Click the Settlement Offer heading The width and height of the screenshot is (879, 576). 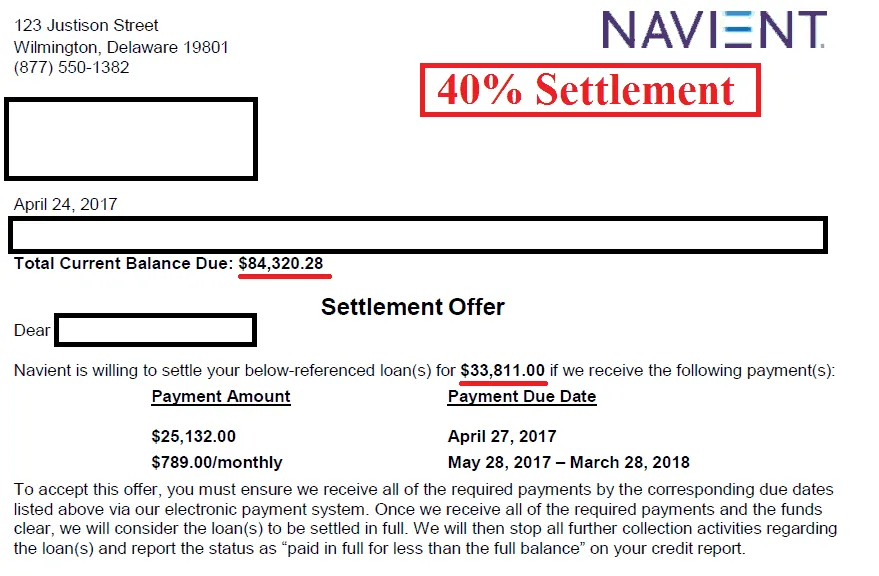pos(413,307)
